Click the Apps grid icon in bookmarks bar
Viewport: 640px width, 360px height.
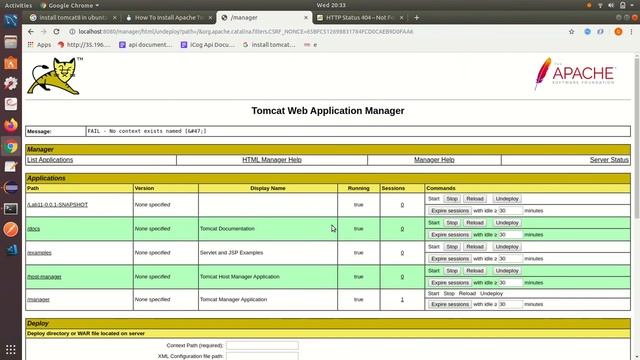coord(31,44)
